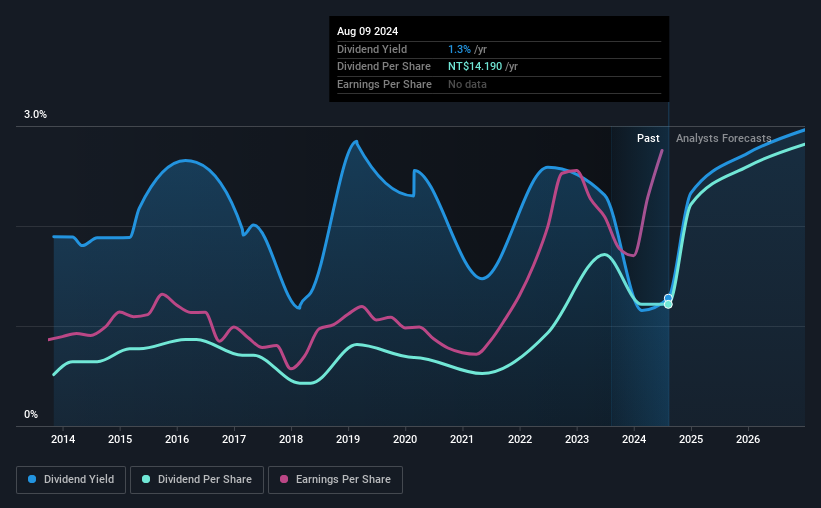Click the tooltip 'Earnings Per Share' row label
Viewport: 821px width, 508px height.
click(384, 84)
